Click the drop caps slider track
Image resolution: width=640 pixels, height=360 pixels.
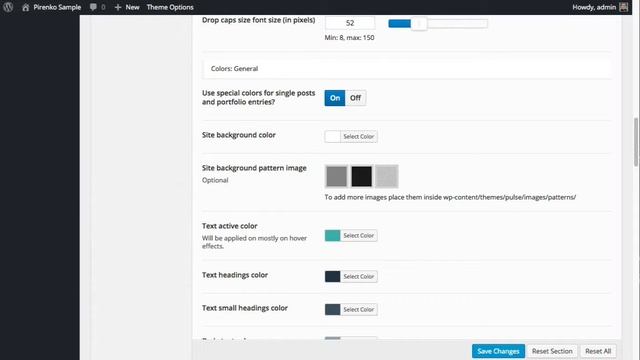pos(438,24)
